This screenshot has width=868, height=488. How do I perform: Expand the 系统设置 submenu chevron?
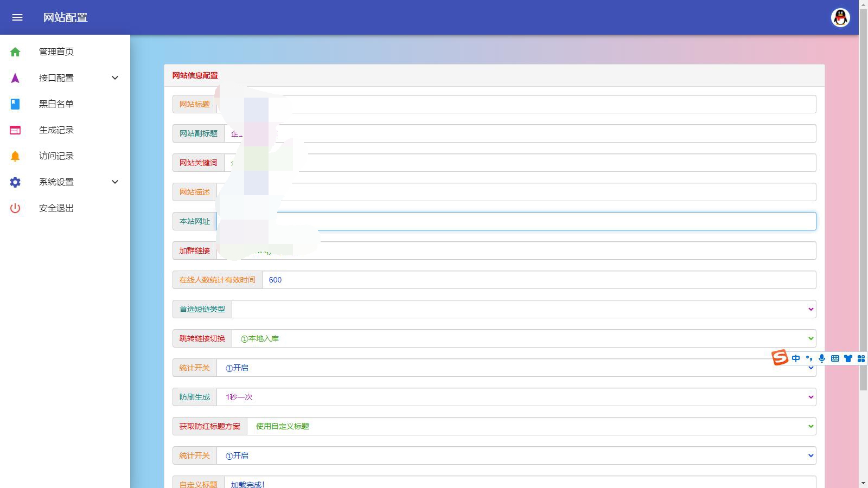click(x=115, y=182)
